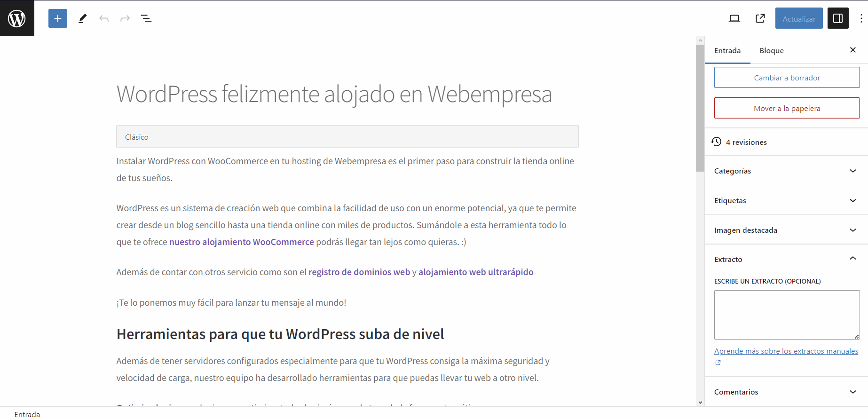Expand the Etiquetas panel
The image size is (868, 419).
tap(786, 200)
